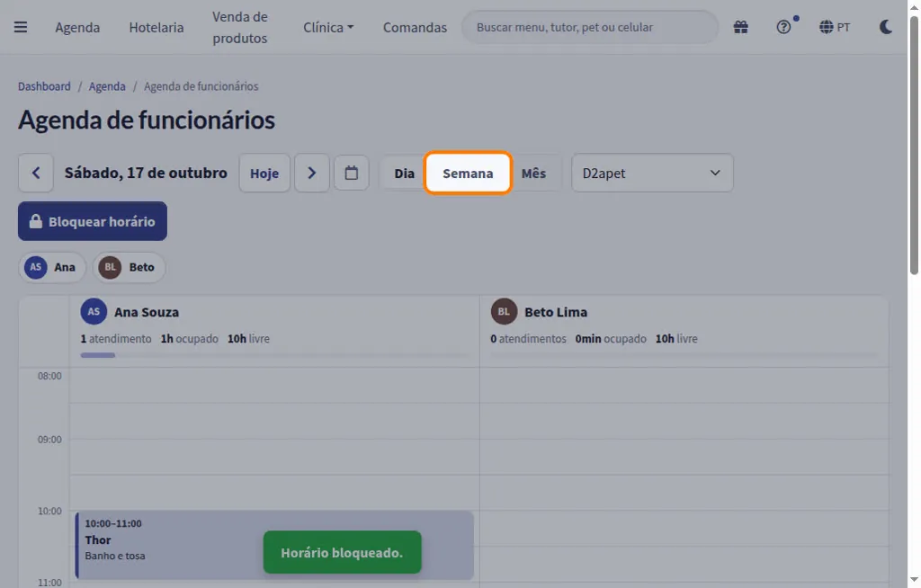921x588 pixels.
Task: Change language via globe PT icon
Action: pyautogui.click(x=834, y=27)
